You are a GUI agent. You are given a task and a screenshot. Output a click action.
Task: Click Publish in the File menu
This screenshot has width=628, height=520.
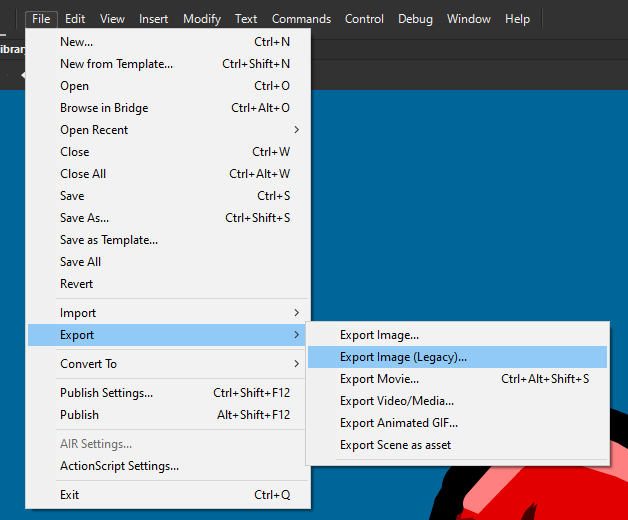[168, 415]
